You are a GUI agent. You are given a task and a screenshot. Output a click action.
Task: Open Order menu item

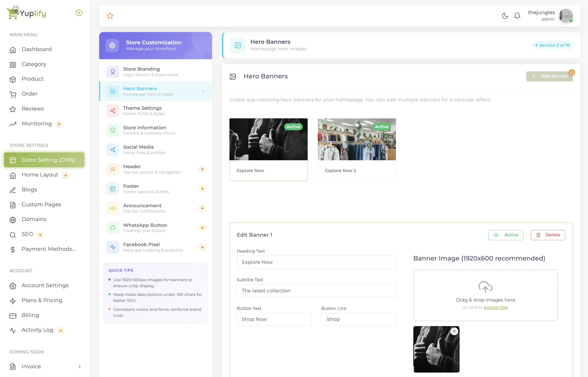tap(44, 94)
